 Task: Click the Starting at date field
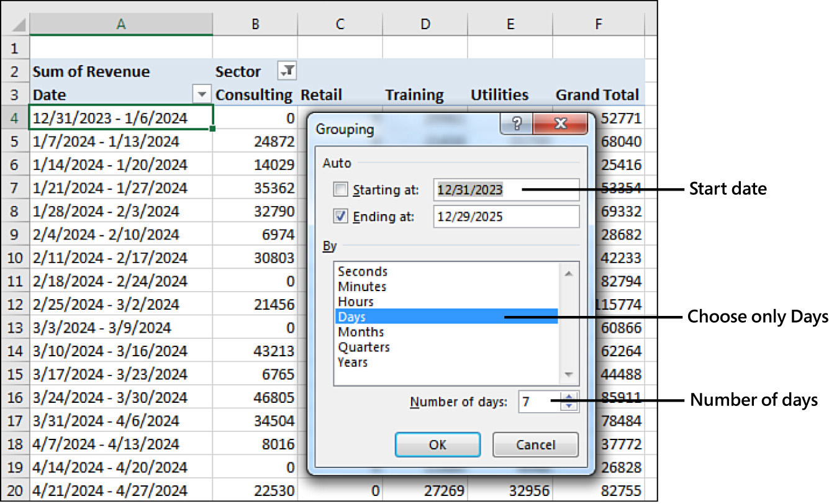[x=505, y=189]
